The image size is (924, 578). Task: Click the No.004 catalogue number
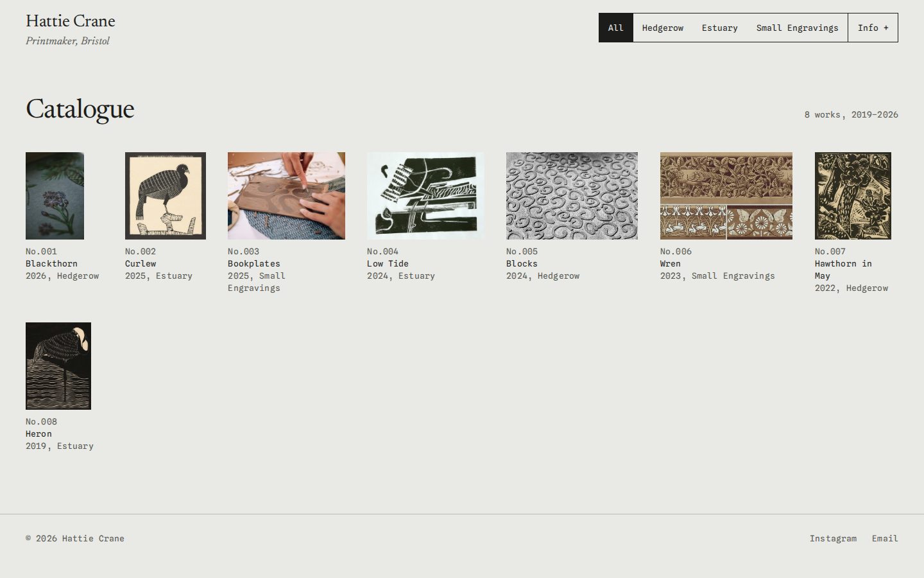[x=382, y=251]
